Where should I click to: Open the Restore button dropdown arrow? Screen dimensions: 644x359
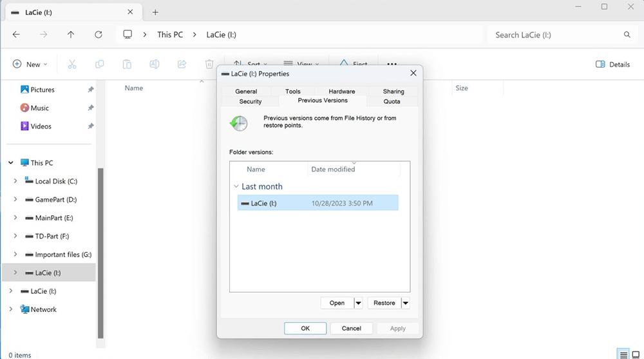[406, 303]
